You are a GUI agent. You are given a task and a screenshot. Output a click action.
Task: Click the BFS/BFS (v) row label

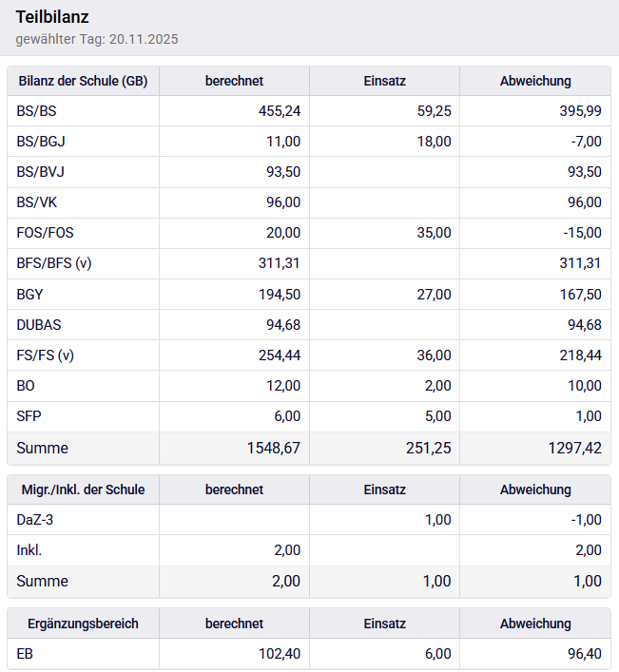click(x=54, y=263)
